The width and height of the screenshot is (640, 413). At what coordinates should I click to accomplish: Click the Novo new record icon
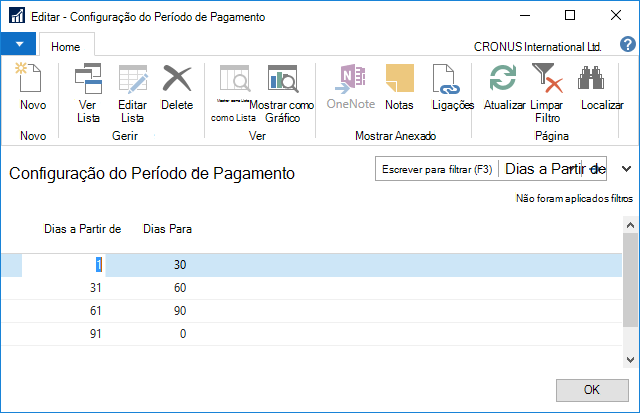tap(29, 78)
